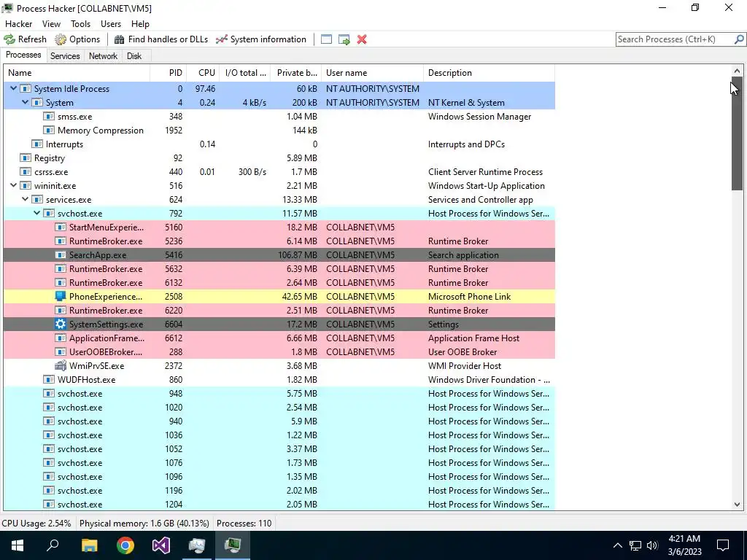The height and width of the screenshot is (560, 747).
Task: Open System information window
Action: 261,39
